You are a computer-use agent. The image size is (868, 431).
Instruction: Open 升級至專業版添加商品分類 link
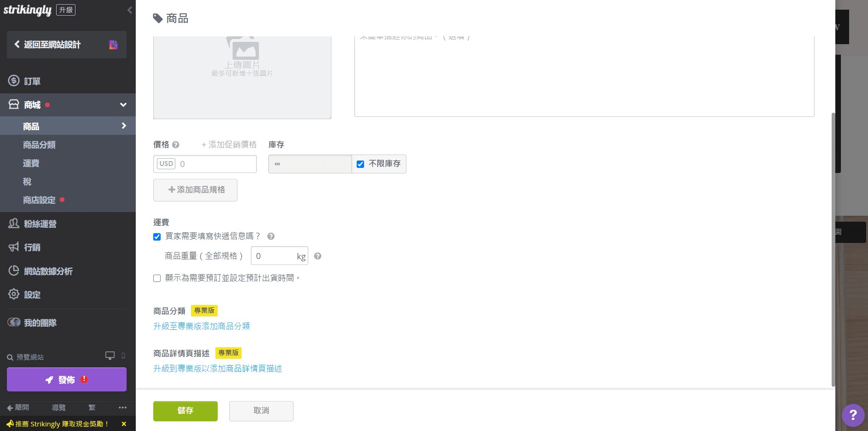coord(201,326)
